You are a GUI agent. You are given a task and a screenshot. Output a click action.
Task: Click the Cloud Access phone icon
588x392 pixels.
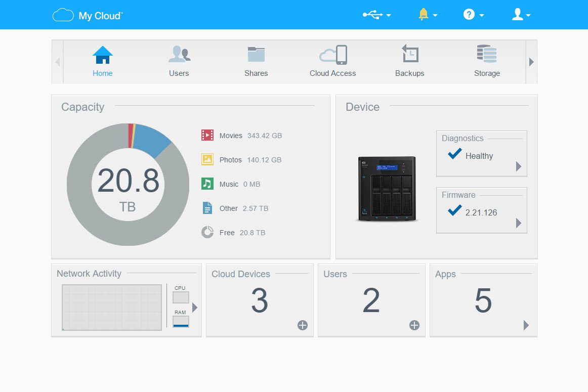tap(333, 55)
